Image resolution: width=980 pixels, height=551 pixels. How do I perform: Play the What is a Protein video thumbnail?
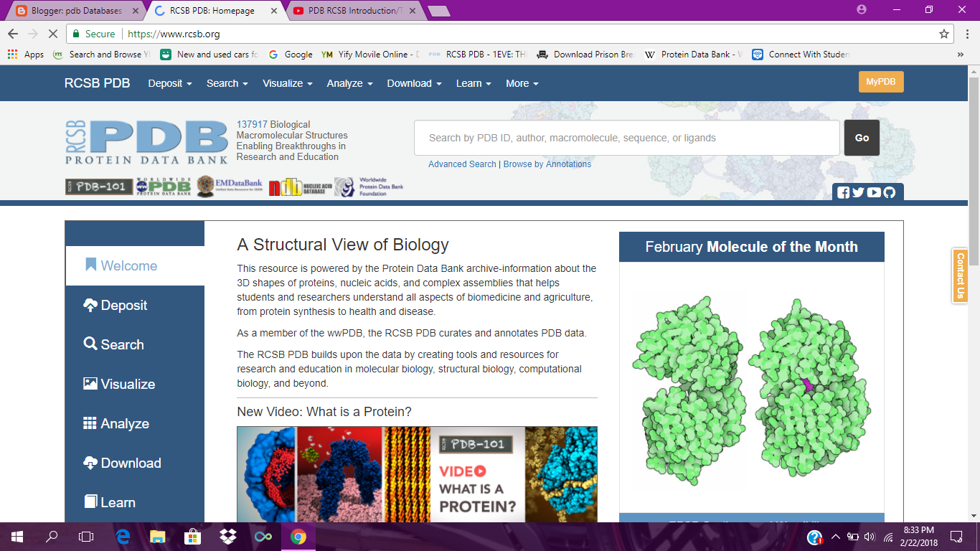click(417, 474)
